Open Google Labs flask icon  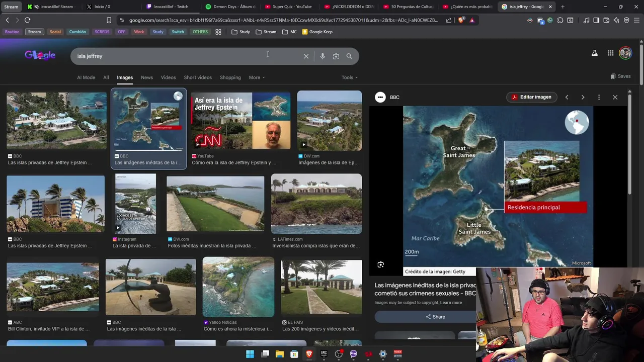pyautogui.click(x=594, y=53)
